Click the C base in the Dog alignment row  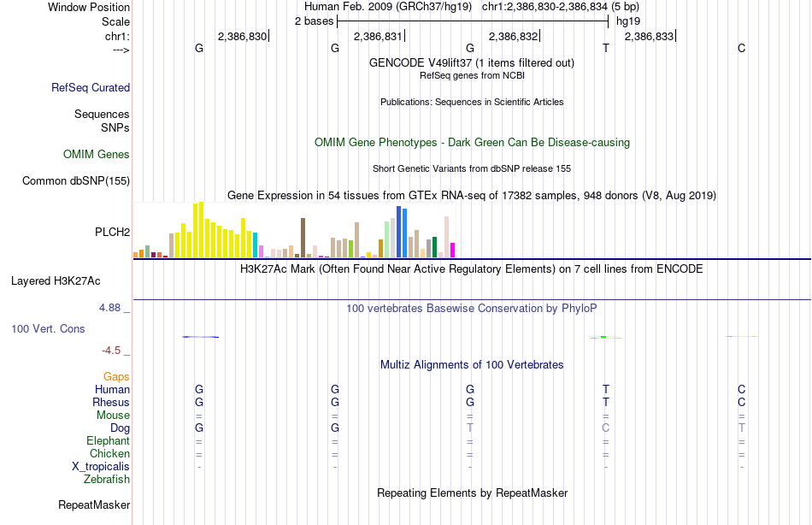pos(606,428)
